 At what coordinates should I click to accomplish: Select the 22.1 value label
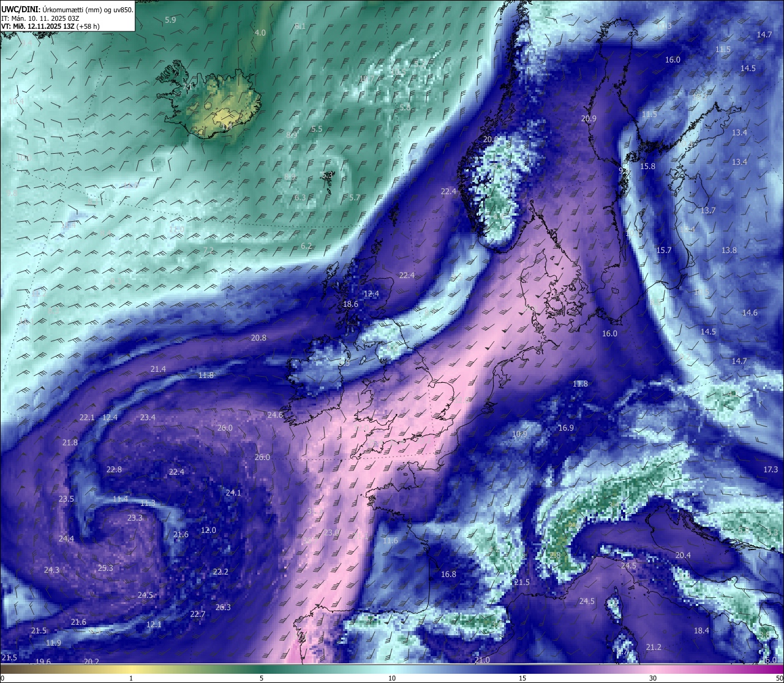click(87, 418)
